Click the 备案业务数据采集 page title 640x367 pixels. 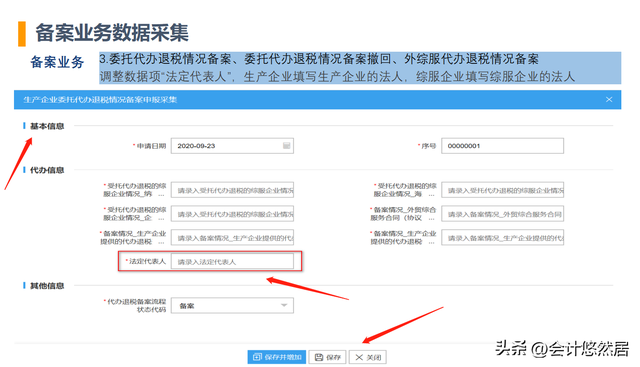112,33
